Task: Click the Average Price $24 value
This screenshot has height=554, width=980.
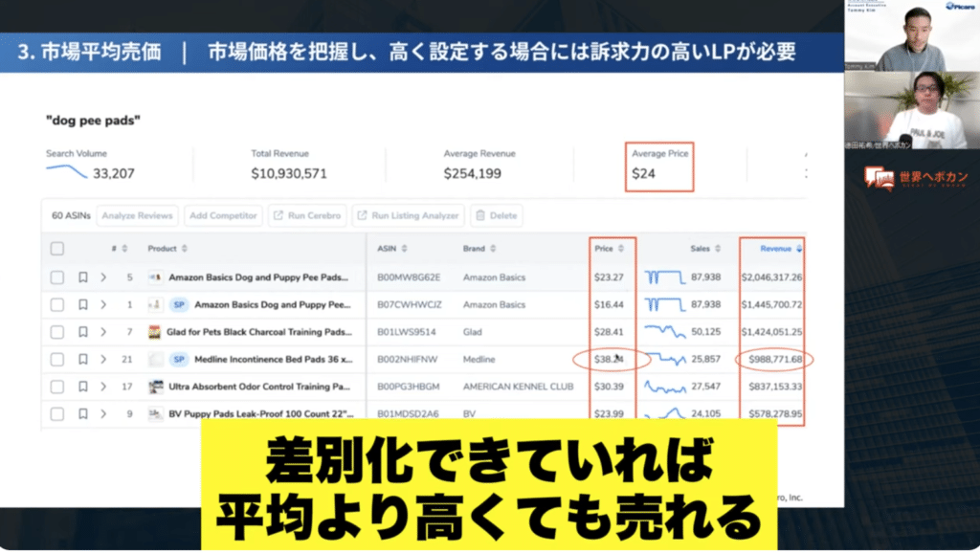Action: (643, 173)
